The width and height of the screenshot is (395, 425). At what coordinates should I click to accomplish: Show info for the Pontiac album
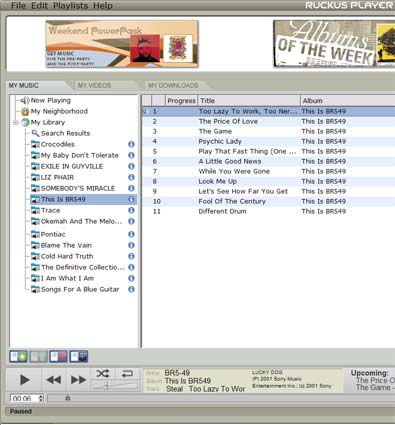[x=131, y=234]
